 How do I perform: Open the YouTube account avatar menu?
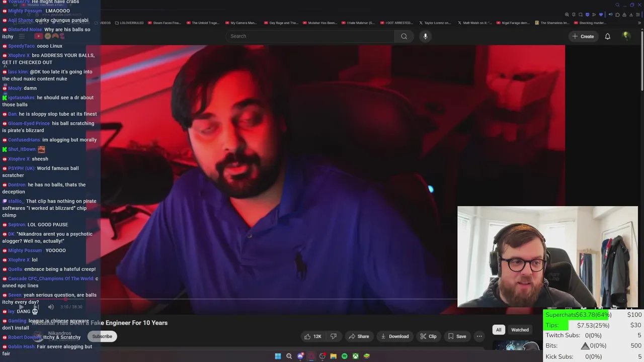pyautogui.click(x=626, y=36)
